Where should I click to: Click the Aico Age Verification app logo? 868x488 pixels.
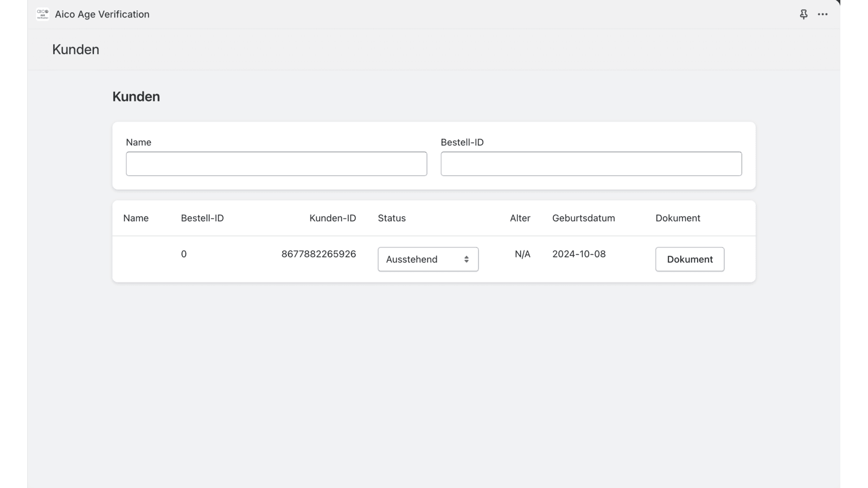(42, 15)
